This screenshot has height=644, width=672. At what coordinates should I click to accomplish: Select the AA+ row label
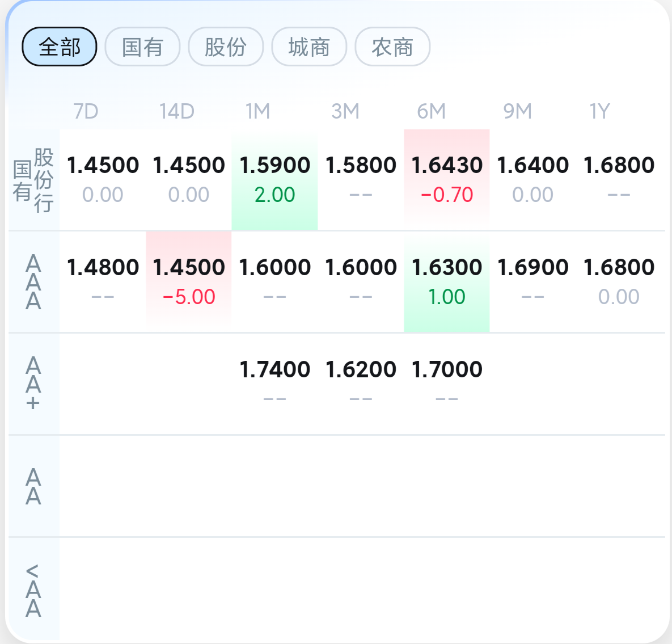pyautogui.click(x=33, y=384)
